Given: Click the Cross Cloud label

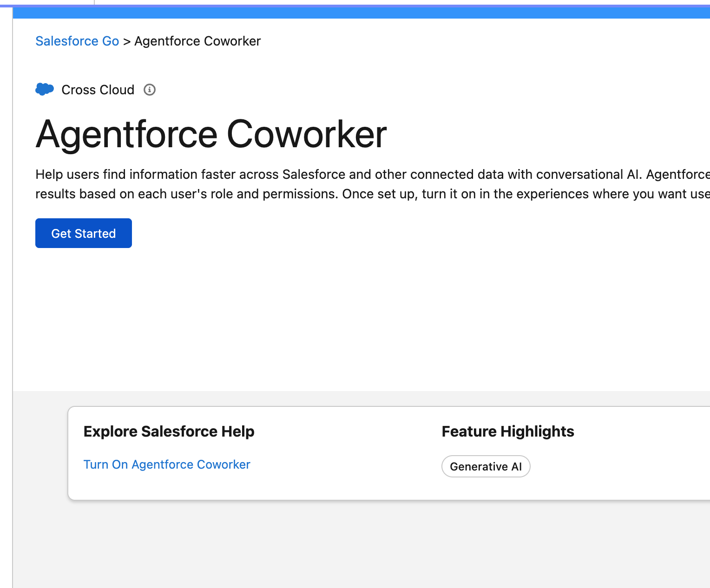Looking at the screenshot, I should coord(98,90).
